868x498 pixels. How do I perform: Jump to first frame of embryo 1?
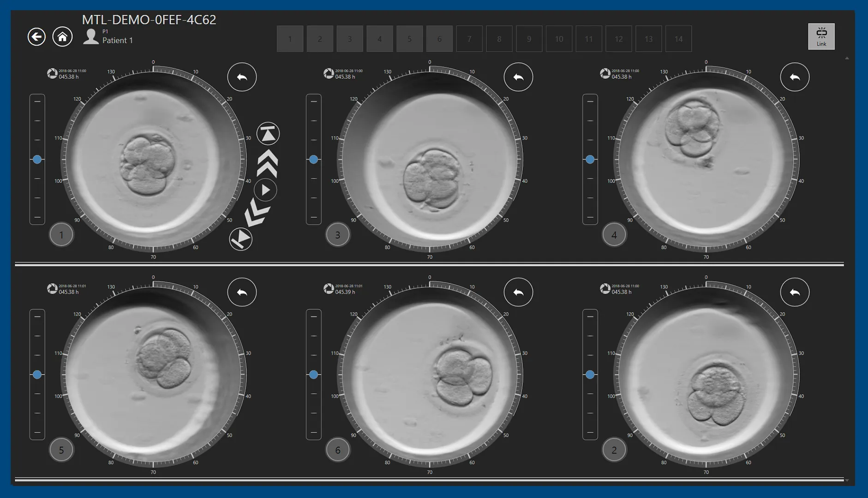[x=240, y=239]
